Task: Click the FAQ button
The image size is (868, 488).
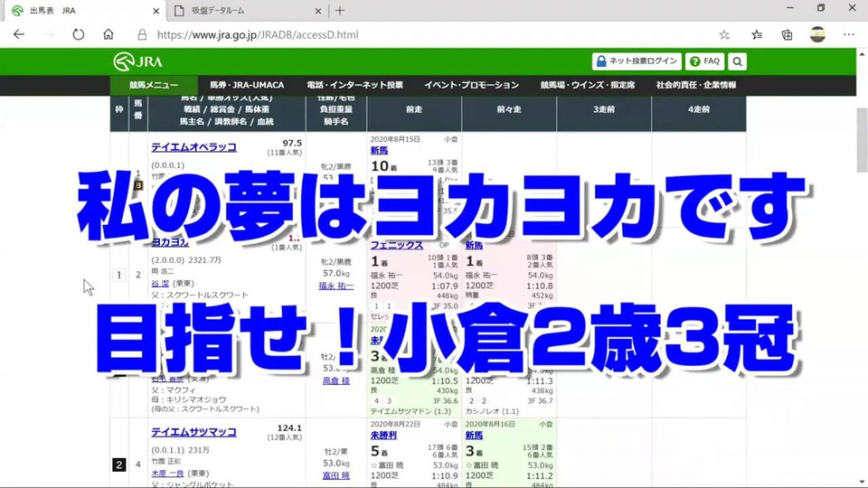Action: coord(705,61)
